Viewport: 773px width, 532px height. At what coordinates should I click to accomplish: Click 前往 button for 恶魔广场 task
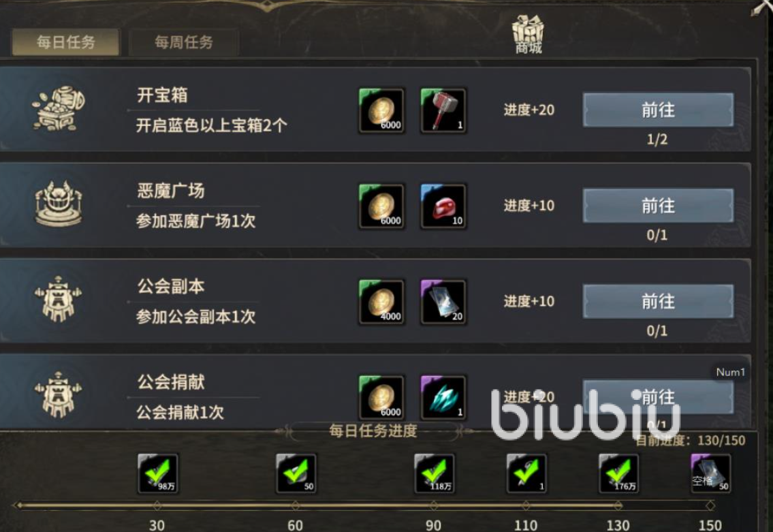tap(658, 205)
